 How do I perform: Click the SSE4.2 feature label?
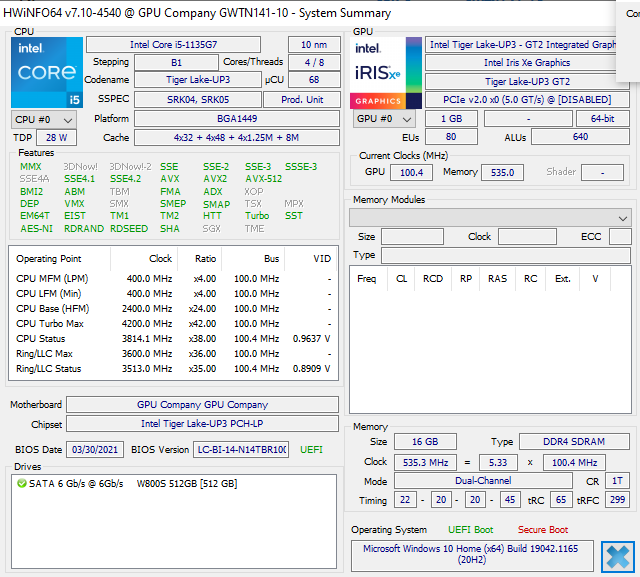tap(125, 179)
